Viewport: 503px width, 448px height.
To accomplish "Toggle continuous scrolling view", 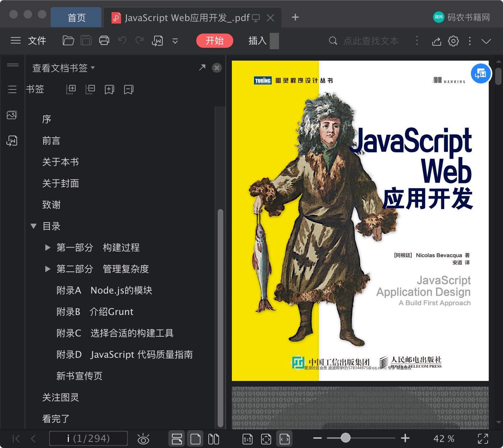I will (x=177, y=439).
